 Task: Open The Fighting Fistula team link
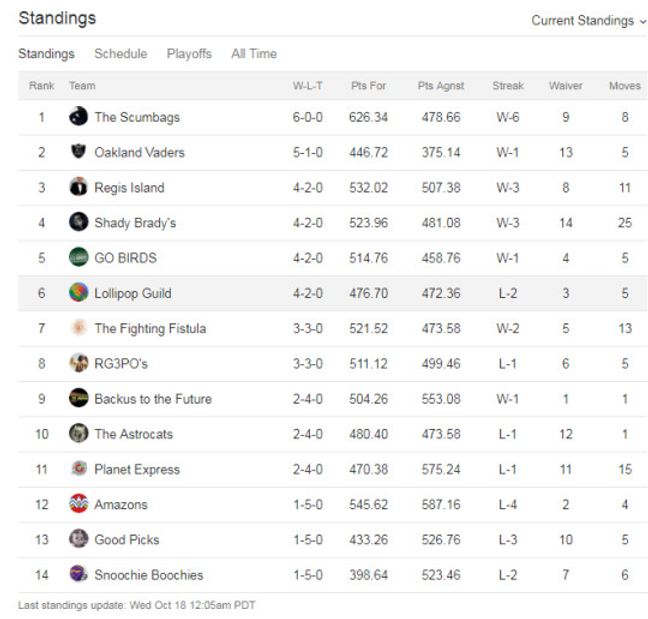150,328
